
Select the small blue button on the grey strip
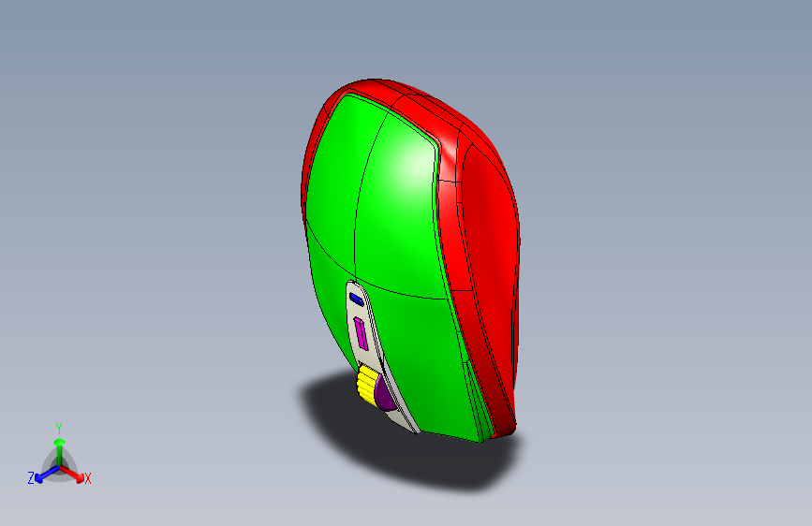pos(356,299)
